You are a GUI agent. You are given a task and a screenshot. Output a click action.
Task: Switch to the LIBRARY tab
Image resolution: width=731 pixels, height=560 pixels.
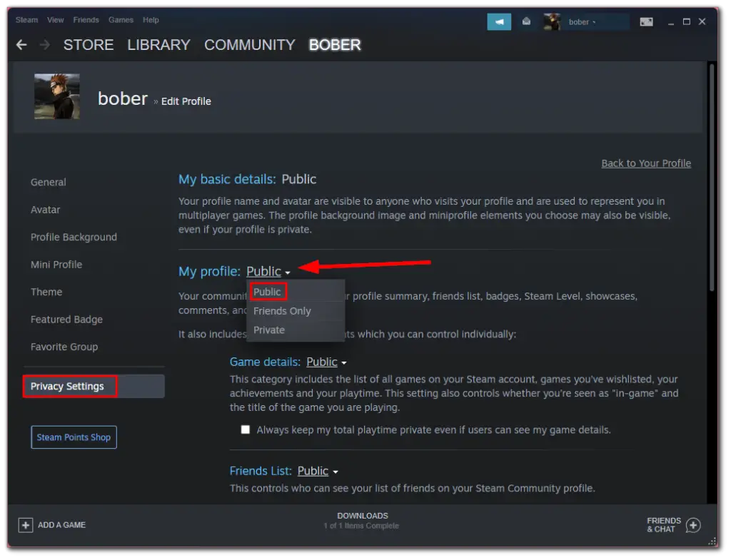pos(158,45)
